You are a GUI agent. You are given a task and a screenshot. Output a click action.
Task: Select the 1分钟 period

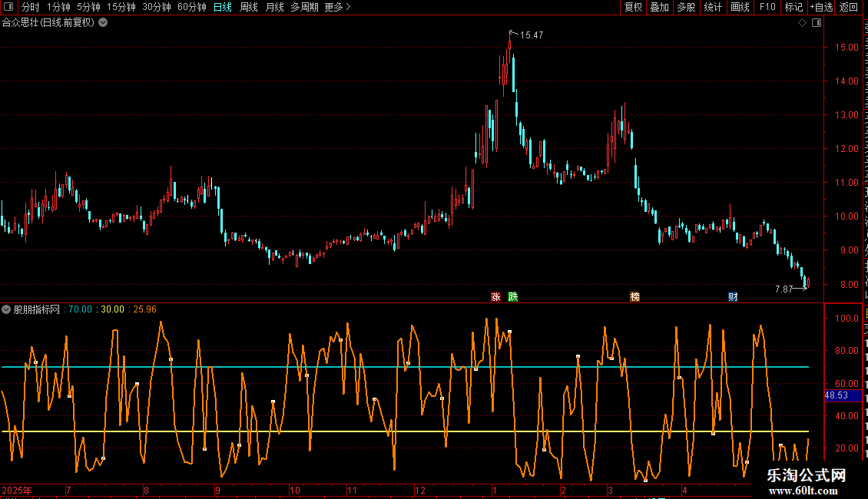tap(58, 7)
